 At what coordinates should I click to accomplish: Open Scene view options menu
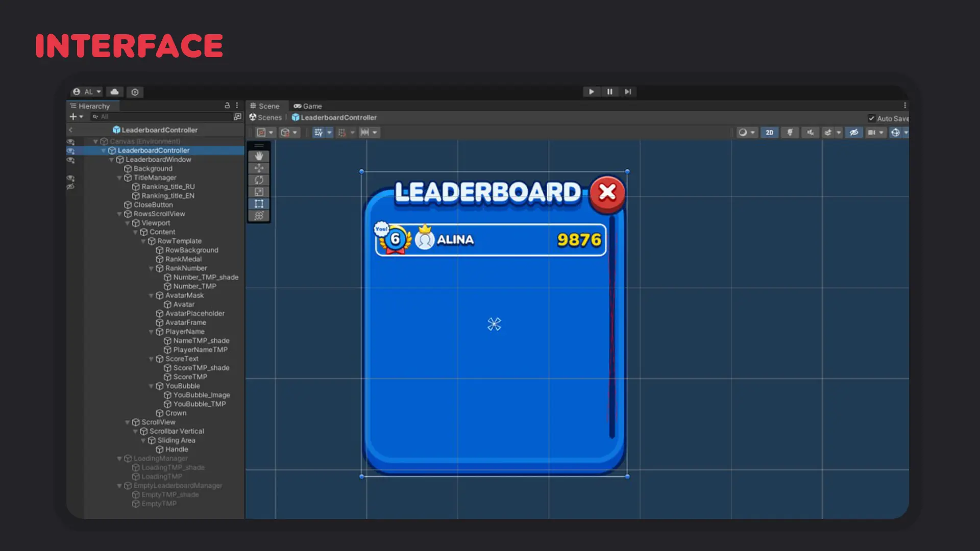904,106
